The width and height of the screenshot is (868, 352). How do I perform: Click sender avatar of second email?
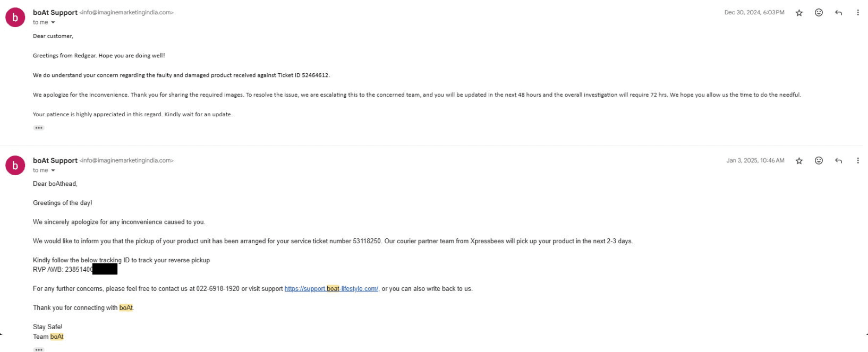15,166
